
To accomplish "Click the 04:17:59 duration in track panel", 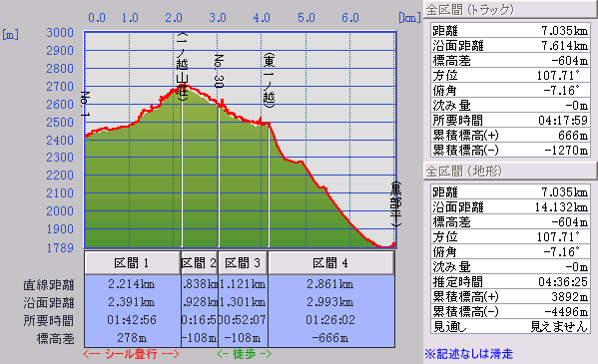I will tap(563, 121).
